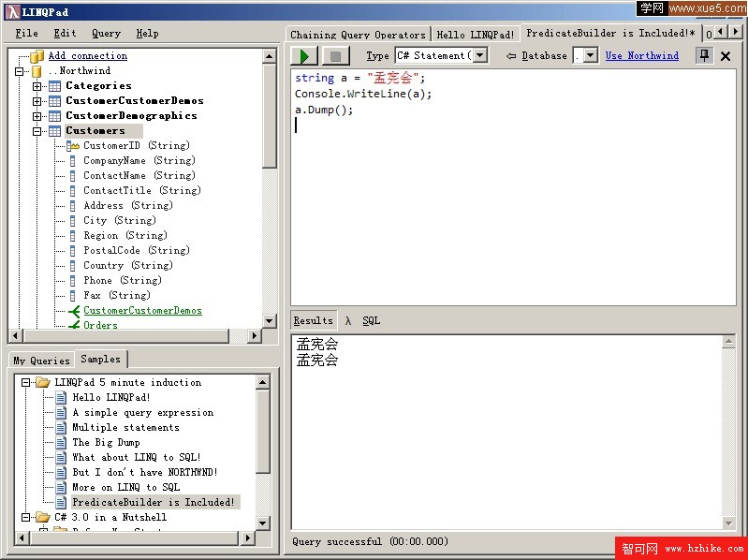Click the schema tree horizontal scroll left arrow
Screen dimensions: 748x560
tap(16, 336)
